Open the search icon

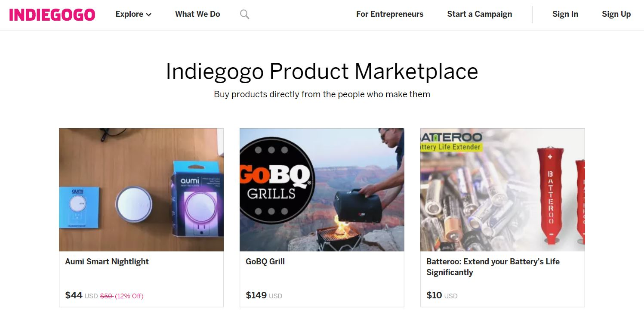click(x=244, y=14)
